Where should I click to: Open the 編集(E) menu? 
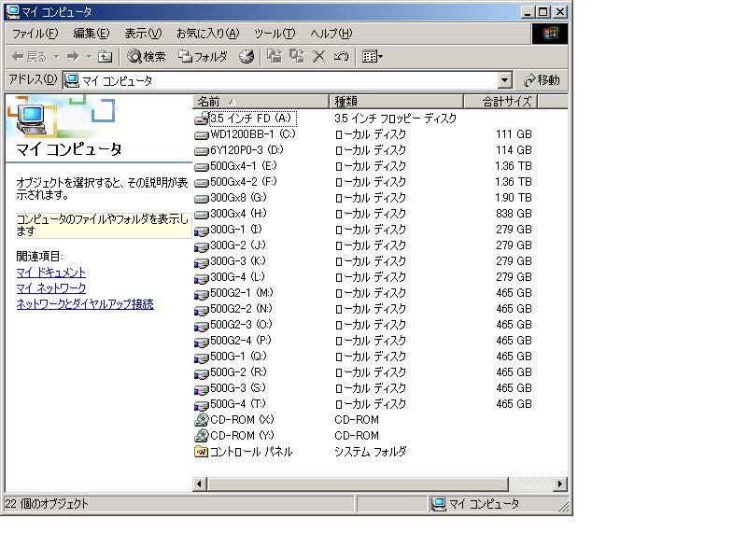[x=91, y=34]
